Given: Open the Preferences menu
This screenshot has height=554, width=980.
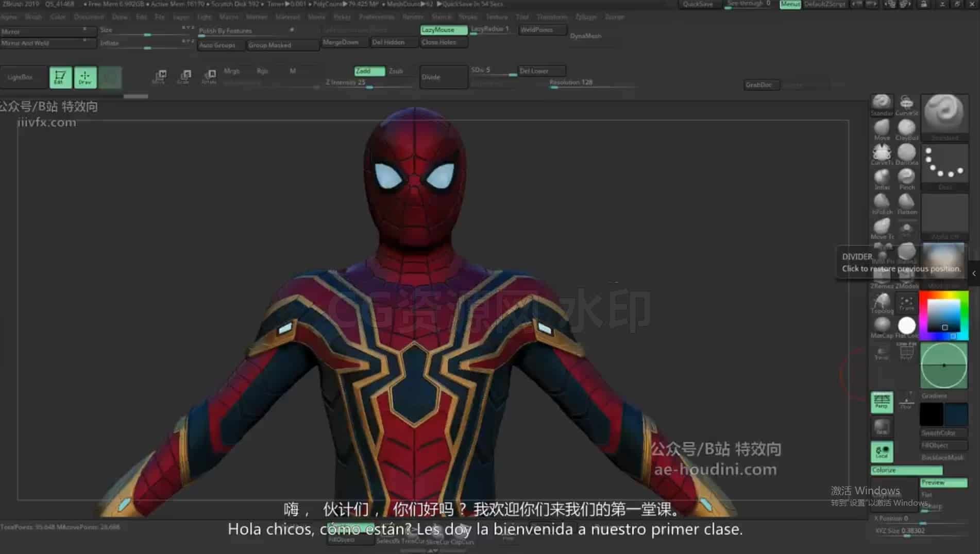Looking at the screenshot, I should (x=376, y=17).
